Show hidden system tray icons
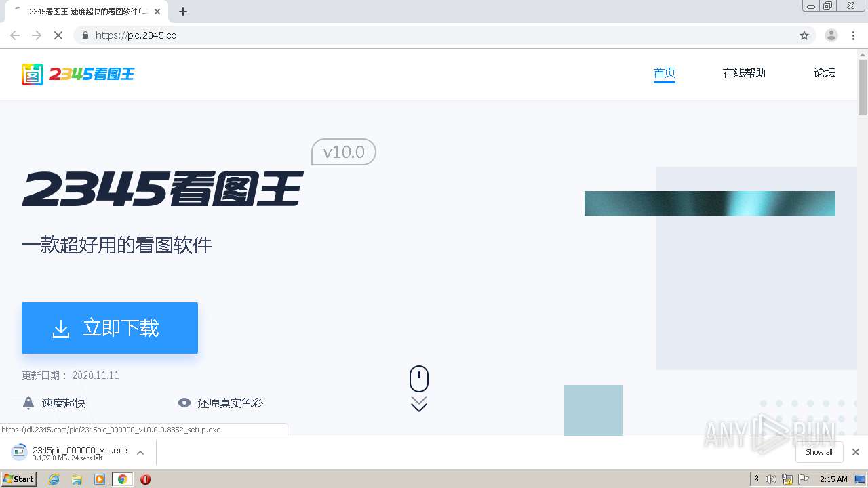Image resolution: width=868 pixels, height=488 pixels. [757, 479]
